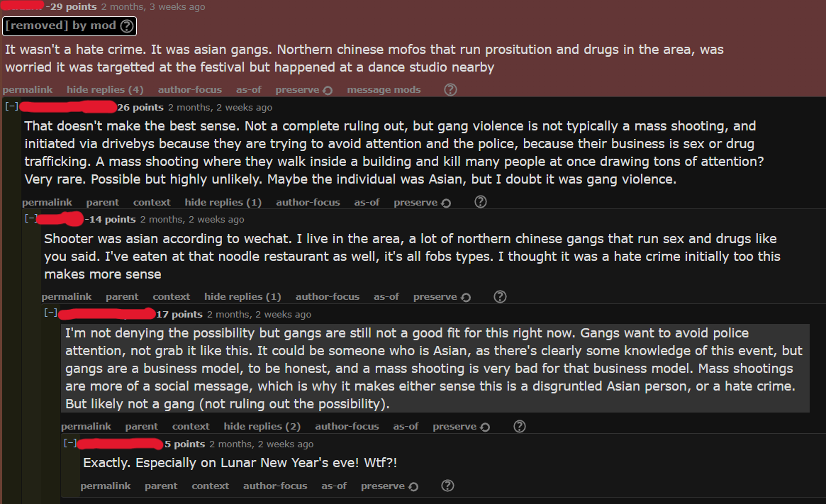The height and width of the screenshot is (504, 826).
Task: Open message mods link
Action: tap(384, 89)
